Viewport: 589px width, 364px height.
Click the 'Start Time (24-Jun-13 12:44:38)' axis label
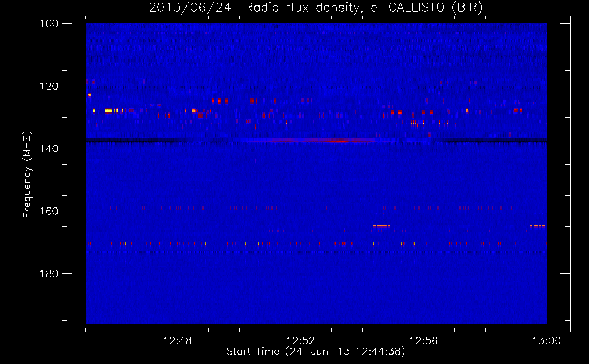(x=316, y=352)
